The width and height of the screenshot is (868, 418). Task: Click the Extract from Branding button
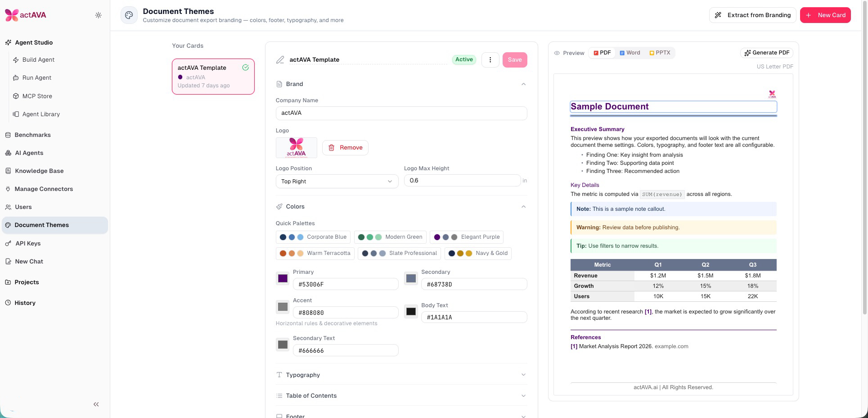point(752,15)
